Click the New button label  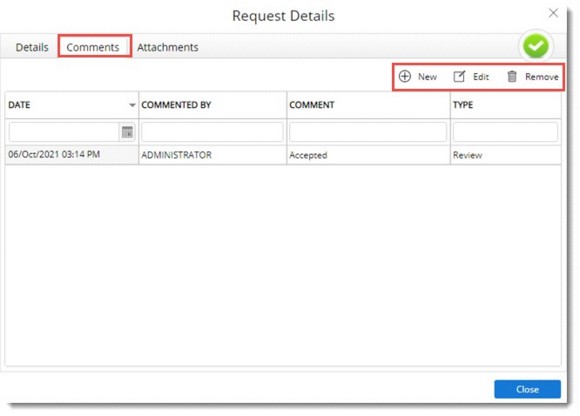tap(427, 77)
